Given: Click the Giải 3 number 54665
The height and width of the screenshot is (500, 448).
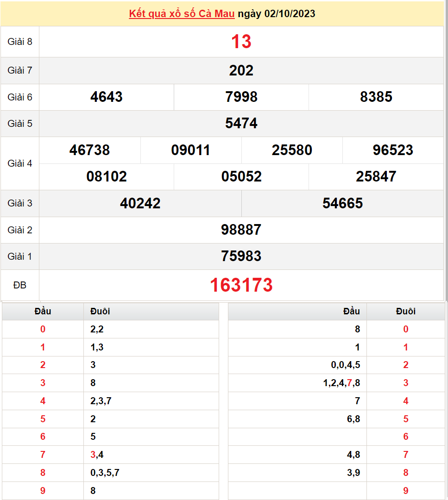Looking at the screenshot, I should coord(342,203).
